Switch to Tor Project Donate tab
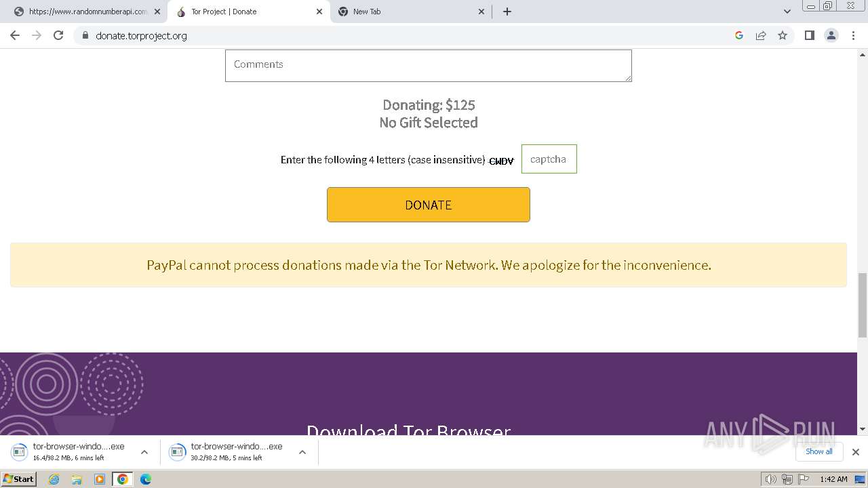The height and width of the screenshot is (488, 868). pyautogui.click(x=248, y=12)
